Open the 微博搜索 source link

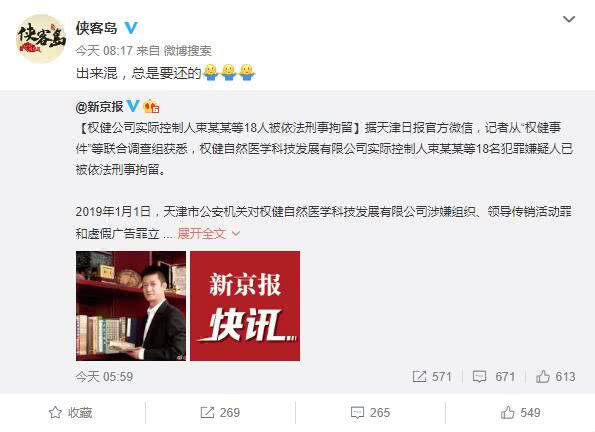tap(187, 50)
